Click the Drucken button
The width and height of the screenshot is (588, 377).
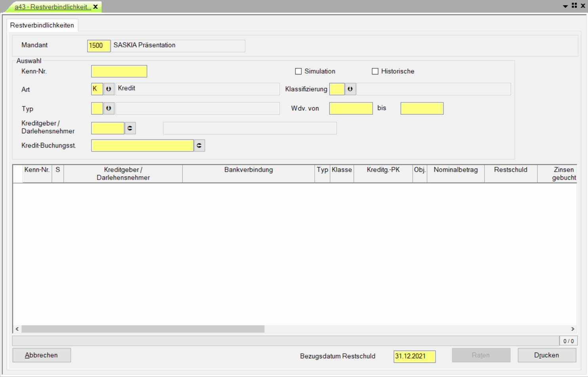[x=546, y=355]
